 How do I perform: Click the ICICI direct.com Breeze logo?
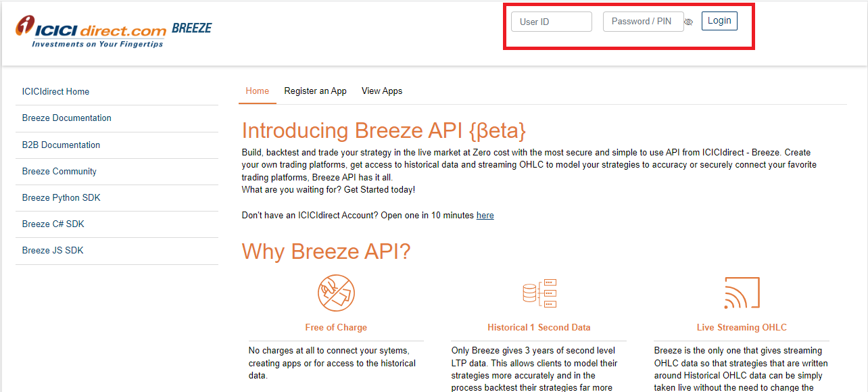click(113, 31)
